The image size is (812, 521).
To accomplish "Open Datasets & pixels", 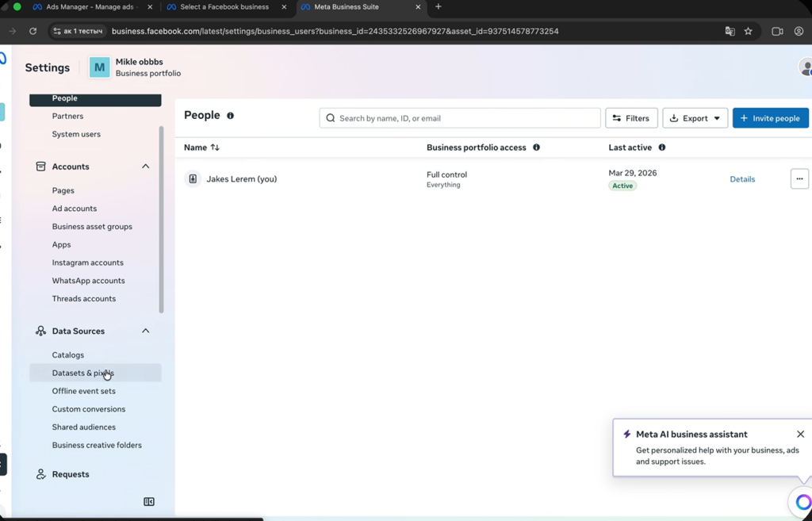I will point(95,373).
